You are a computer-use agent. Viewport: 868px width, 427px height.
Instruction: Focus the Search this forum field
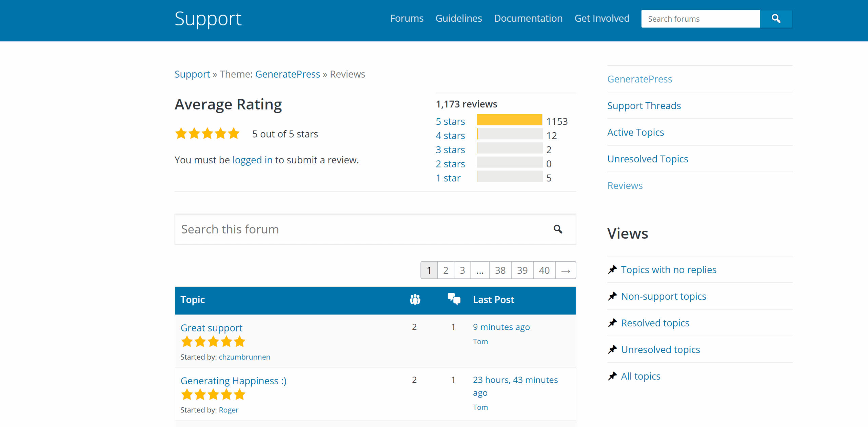[375, 229]
